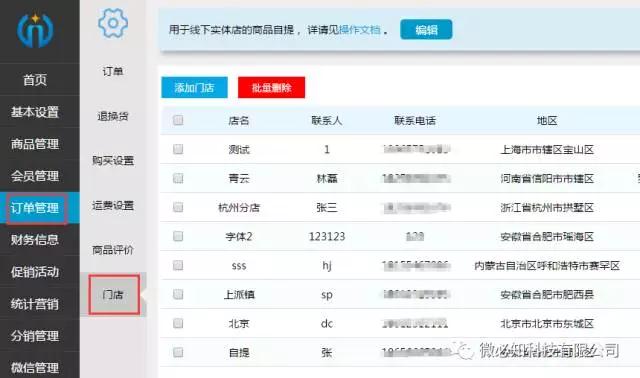The width and height of the screenshot is (640, 378).
Task: Open 财务信息 section
Action: click(35, 240)
